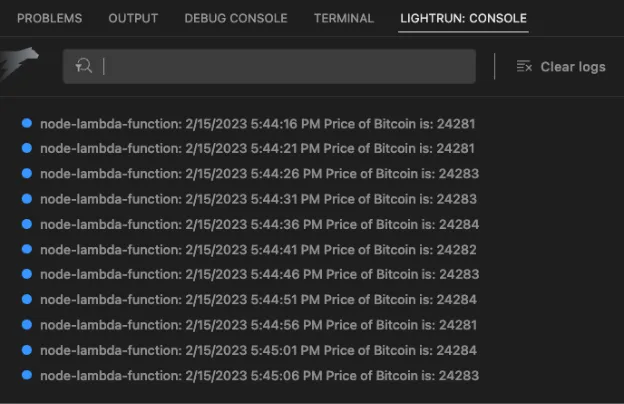Select the 5:44:36 PM log showing 24284
This screenshot has width=624, height=404.
click(x=257, y=224)
